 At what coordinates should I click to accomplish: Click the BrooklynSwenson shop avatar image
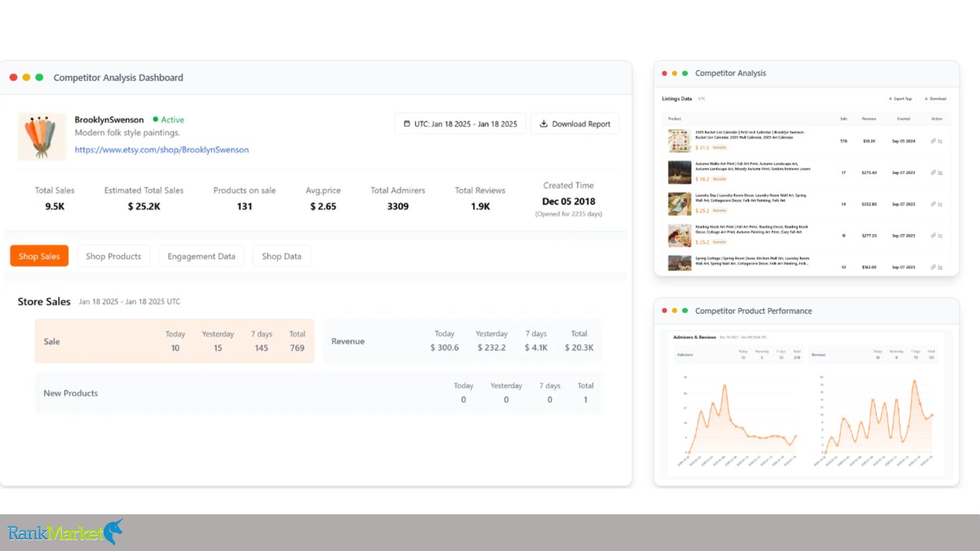pyautogui.click(x=42, y=136)
